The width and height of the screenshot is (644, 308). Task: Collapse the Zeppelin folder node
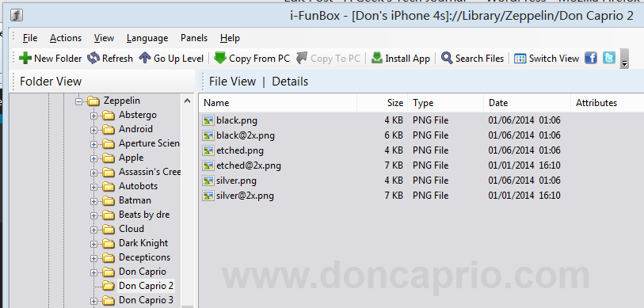[79, 101]
